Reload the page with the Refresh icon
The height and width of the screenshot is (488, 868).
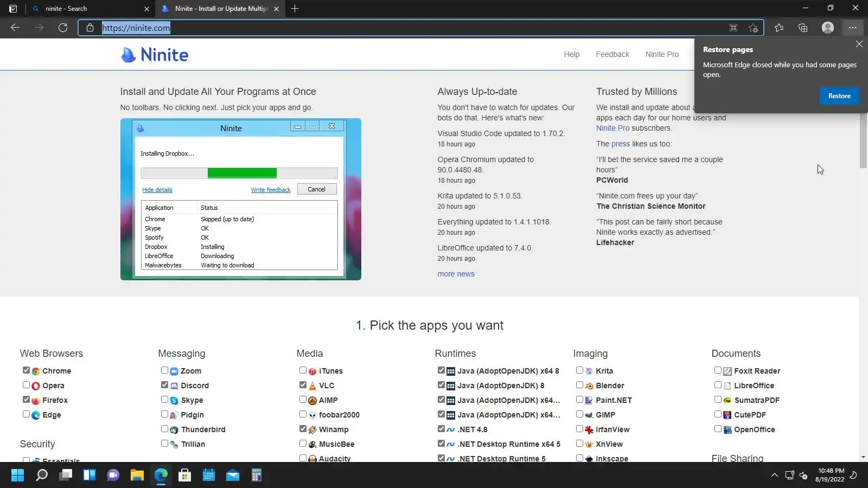coord(63,28)
